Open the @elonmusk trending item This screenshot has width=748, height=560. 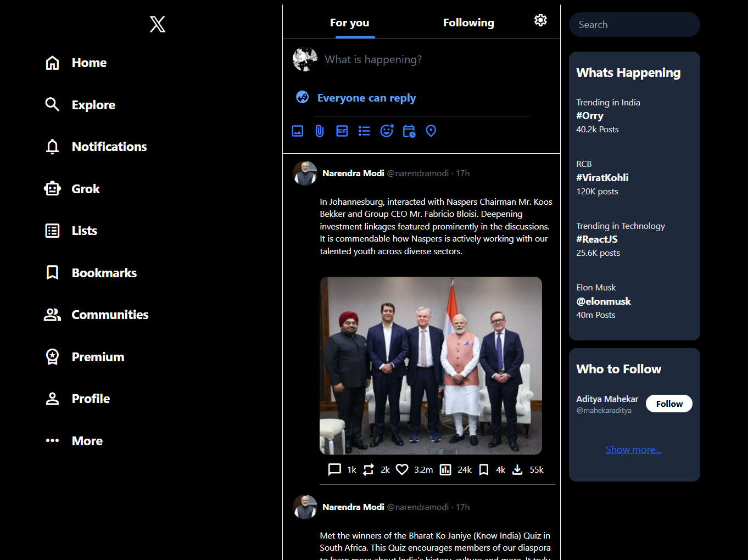point(604,301)
